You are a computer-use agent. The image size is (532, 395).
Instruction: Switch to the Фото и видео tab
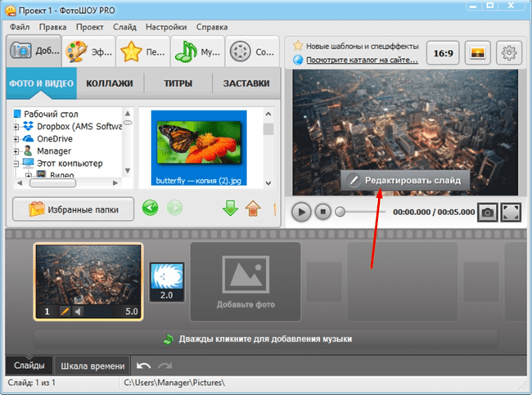click(x=42, y=83)
